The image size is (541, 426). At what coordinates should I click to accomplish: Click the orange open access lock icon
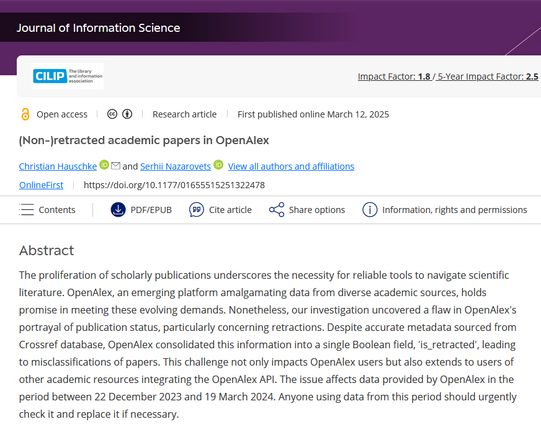tap(25, 114)
